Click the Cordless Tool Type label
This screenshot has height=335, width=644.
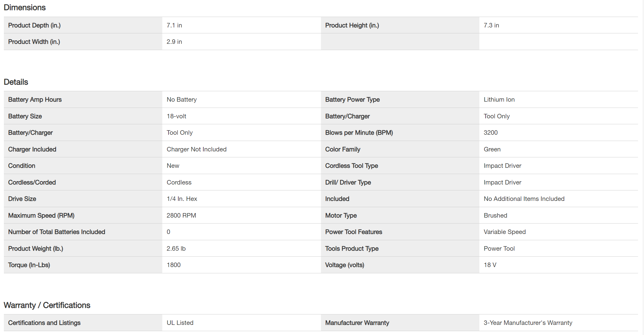click(351, 166)
